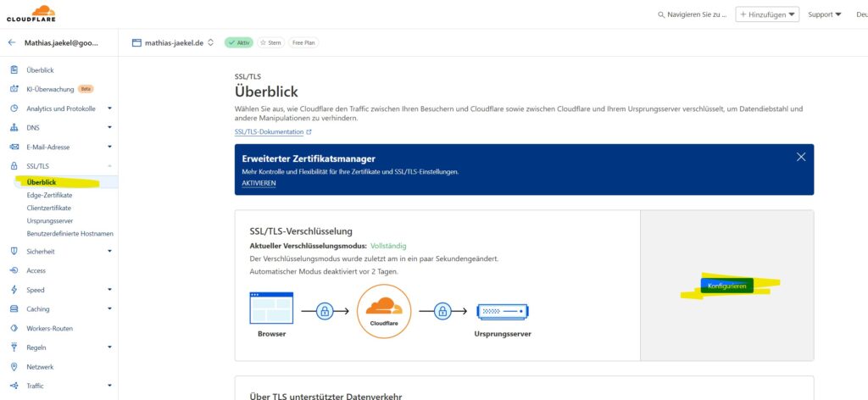Click the Cloudflare logo in header
The height and width of the screenshot is (400, 868).
pyautogui.click(x=31, y=13)
